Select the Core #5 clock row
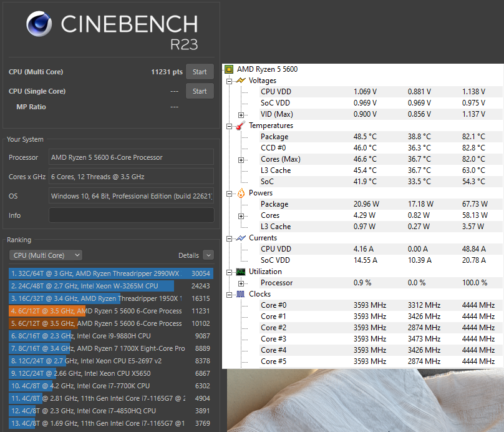 381,361
